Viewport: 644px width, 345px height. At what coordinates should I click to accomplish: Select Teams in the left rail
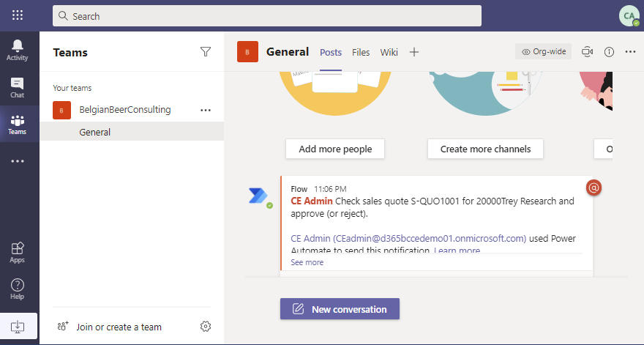coord(18,125)
